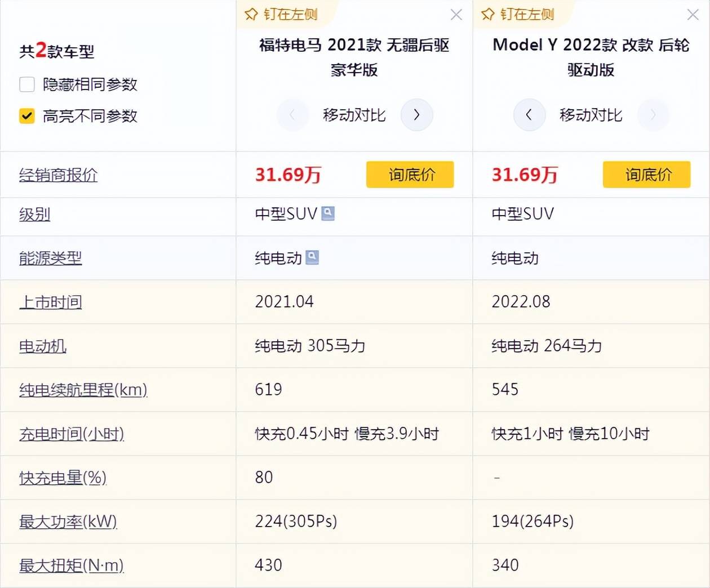Remove Ford Mustang Mach-E from comparison
This screenshot has width=710, height=588.
click(x=456, y=15)
